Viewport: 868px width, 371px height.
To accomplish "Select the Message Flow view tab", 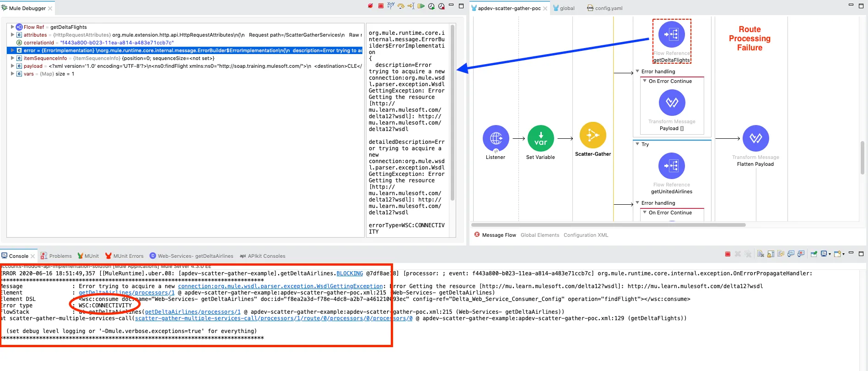I will pos(499,235).
